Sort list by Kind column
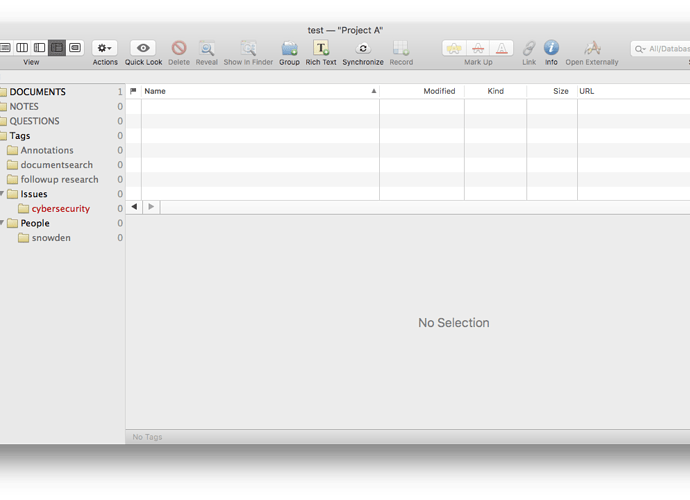 click(495, 91)
